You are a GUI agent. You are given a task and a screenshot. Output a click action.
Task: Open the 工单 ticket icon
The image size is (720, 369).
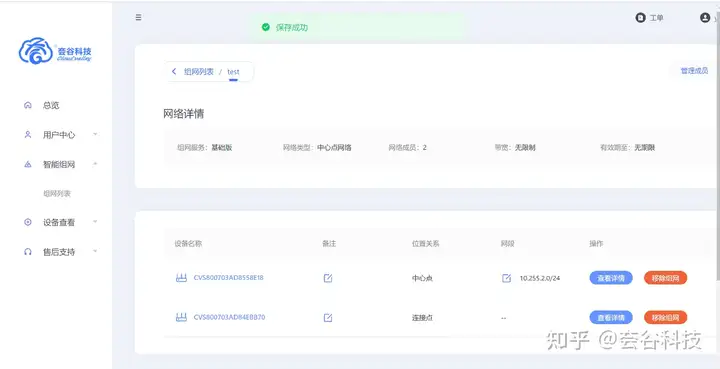click(x=640, y=18)
